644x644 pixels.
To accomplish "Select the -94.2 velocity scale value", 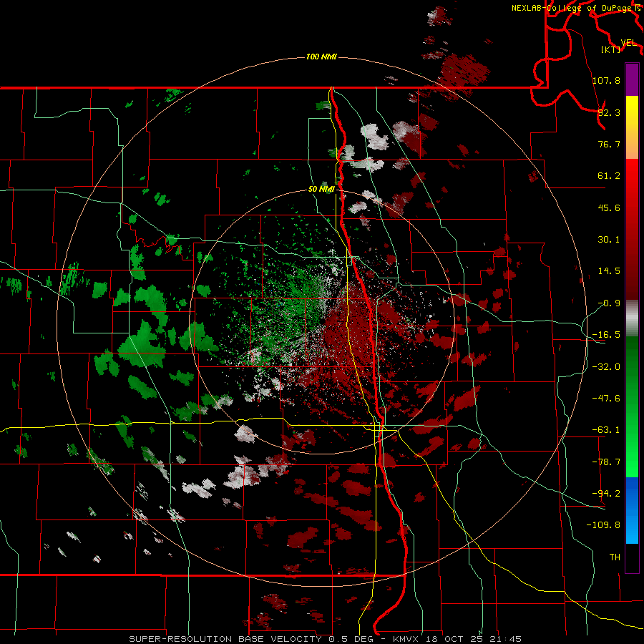I will (x=606, y=493).
